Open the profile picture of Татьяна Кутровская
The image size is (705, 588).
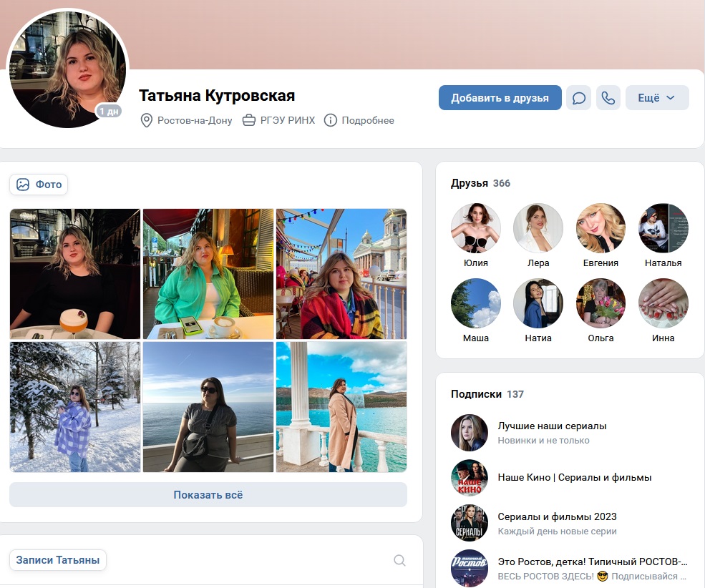click(68, 69)
